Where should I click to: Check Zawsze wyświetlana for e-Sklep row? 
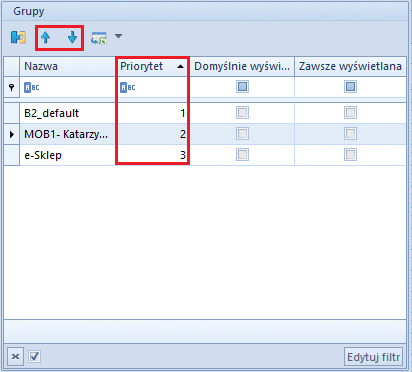click(x=350, y=155)
